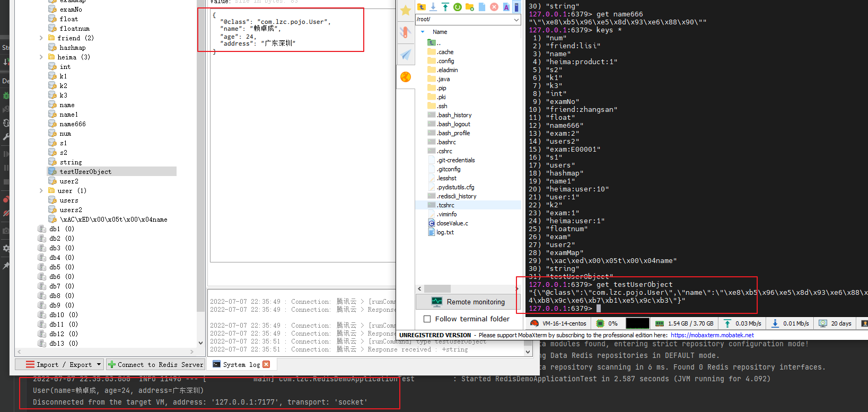Click the wrench icon in IDE debug strip
The width and height of the screenshot is (868, 412).
6,136
